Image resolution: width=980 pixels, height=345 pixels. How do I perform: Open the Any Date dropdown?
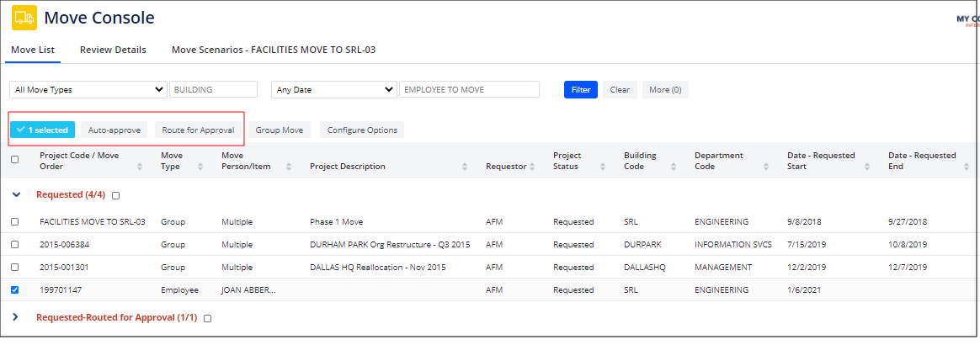click(333, 89)
